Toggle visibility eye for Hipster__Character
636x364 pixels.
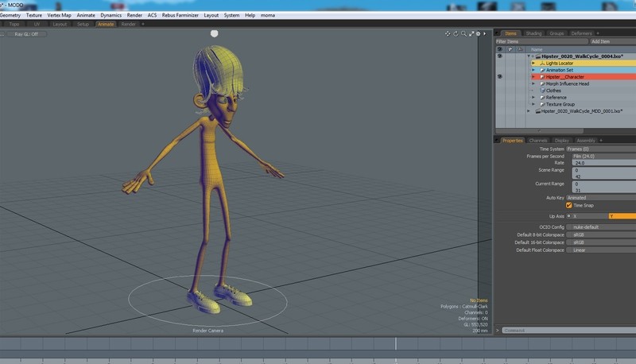[499, 77]
